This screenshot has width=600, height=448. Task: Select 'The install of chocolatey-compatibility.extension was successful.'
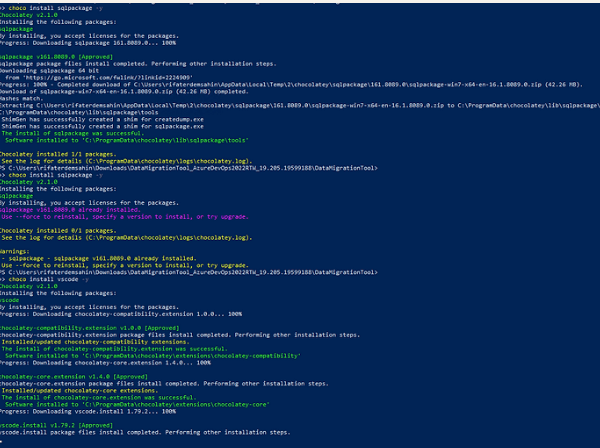click(x=115, y=349)
